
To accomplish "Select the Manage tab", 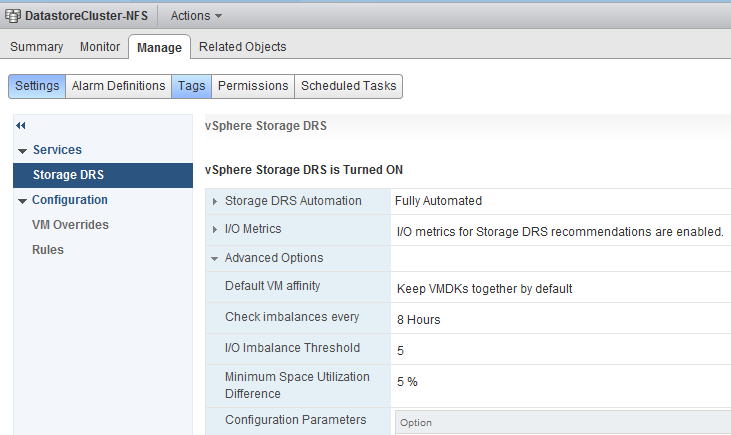I will coord(159,48).
